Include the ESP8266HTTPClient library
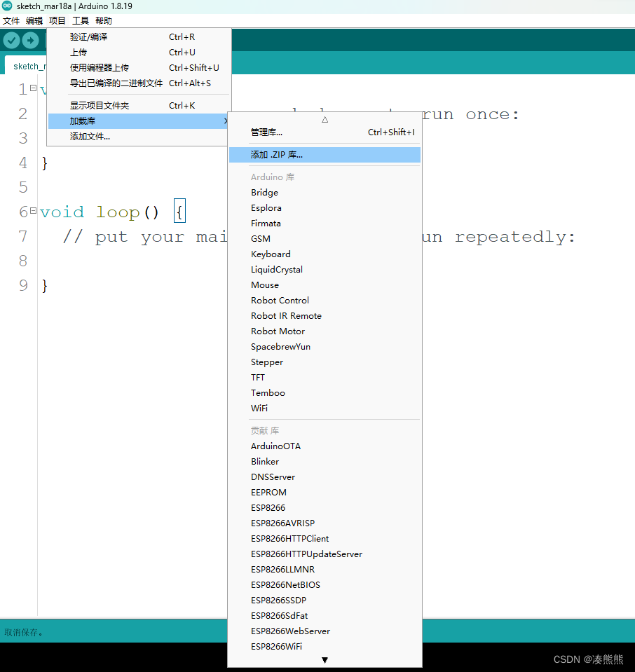This screenshot has width=635, height=672. pos(325,539)
